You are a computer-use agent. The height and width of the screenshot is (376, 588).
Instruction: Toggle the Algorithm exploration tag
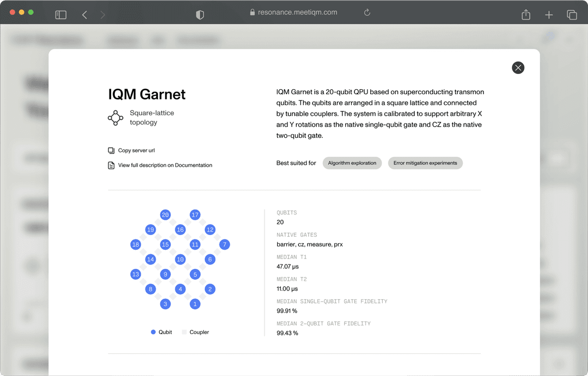352,163
